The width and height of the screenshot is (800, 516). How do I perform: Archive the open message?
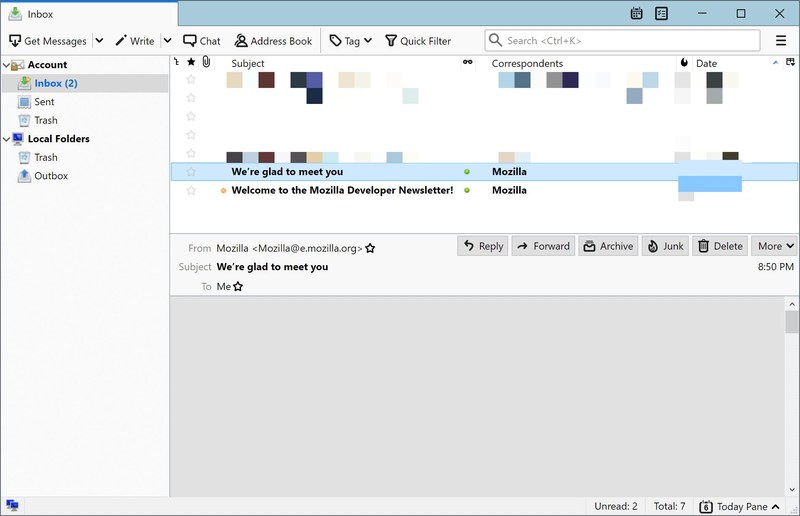click(608, 246)
